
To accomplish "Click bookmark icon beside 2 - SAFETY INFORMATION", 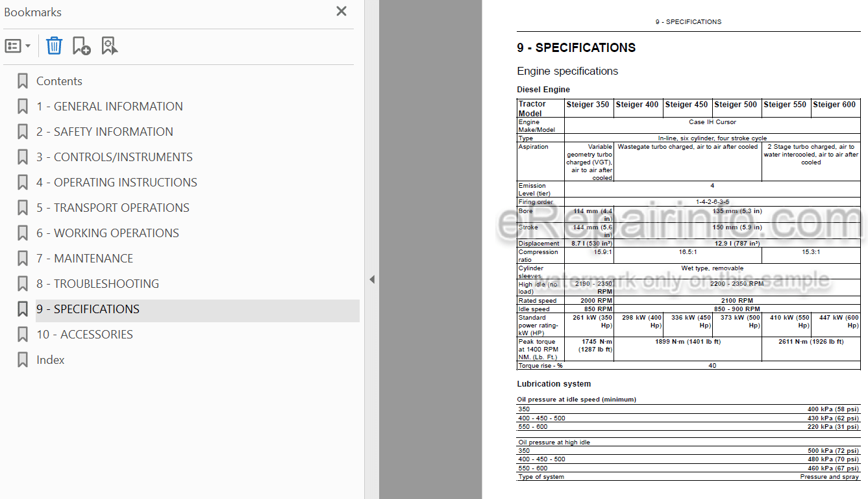I will coord(23,132).
